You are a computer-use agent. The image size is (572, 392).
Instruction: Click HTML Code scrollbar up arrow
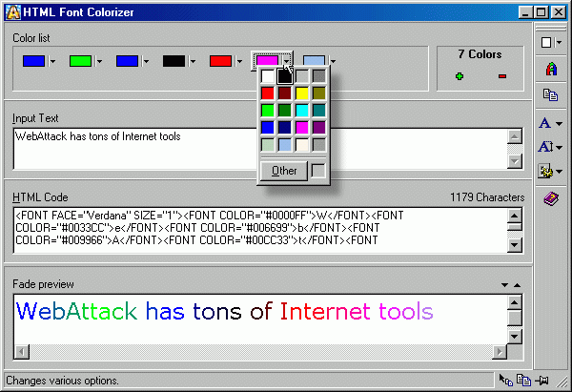[515, 216]
